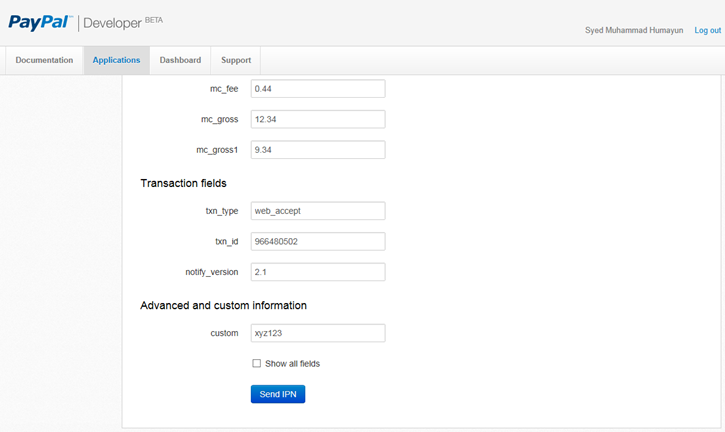Viewport: 725px width, 432px height.
Task: Click the Developer BETA header text
Action: click(124, 22)
